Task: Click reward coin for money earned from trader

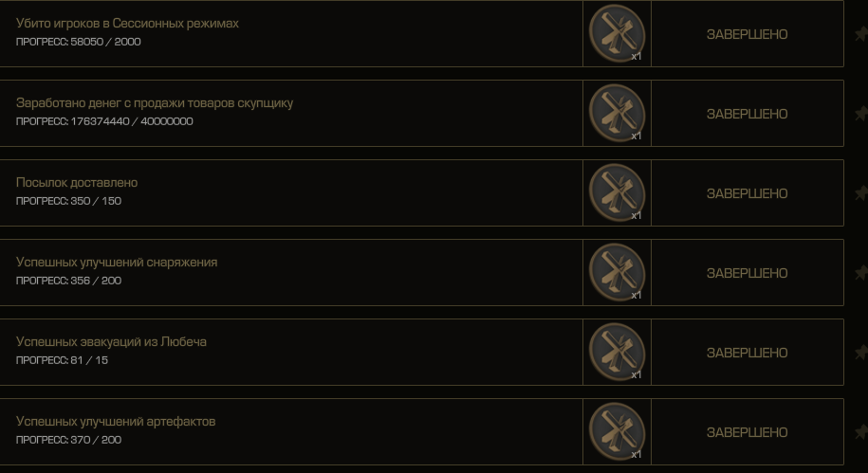Action: click(x=617, y=113)
